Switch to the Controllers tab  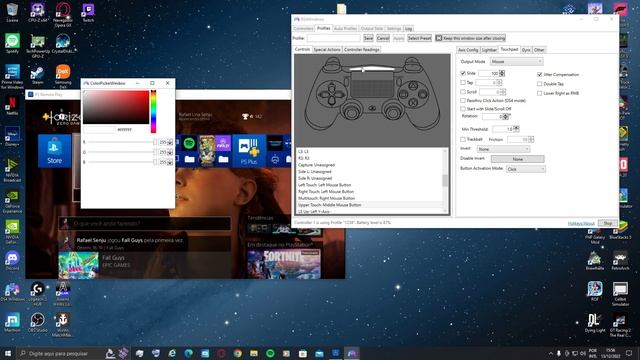click(303, 29)
